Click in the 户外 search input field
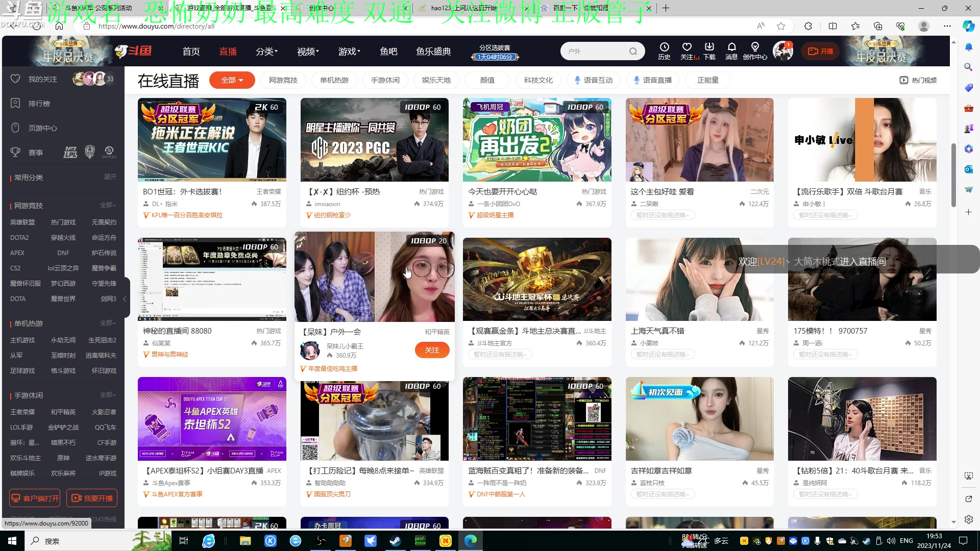The image size is (980, 551). (595, 51)
